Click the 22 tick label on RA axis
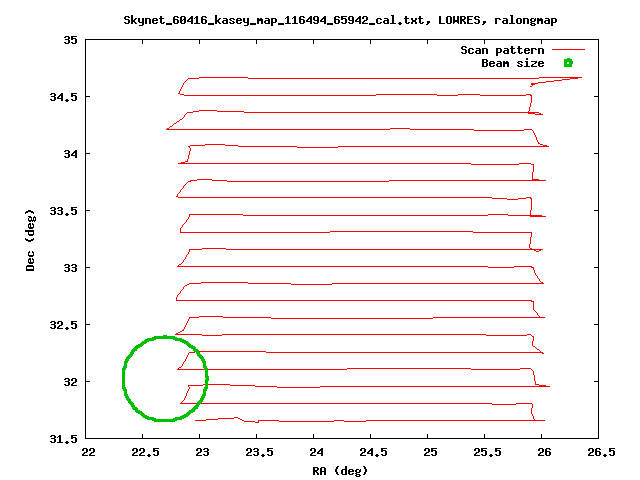The height and width of the screenshot is (480, 640). (x=88, y=453)
